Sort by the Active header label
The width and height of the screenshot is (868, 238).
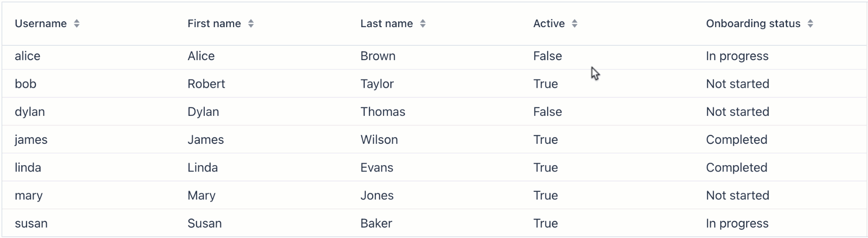[x=549, y=24]
